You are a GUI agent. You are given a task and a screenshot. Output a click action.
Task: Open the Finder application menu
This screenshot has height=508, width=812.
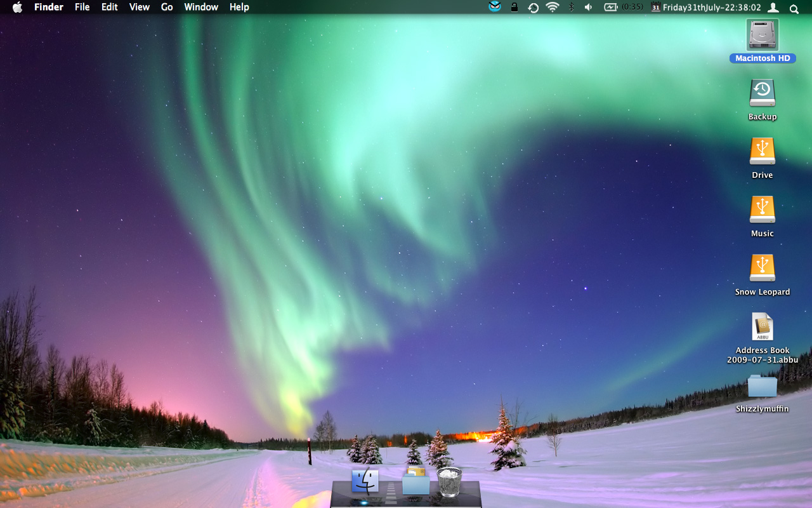click(48, 7)
